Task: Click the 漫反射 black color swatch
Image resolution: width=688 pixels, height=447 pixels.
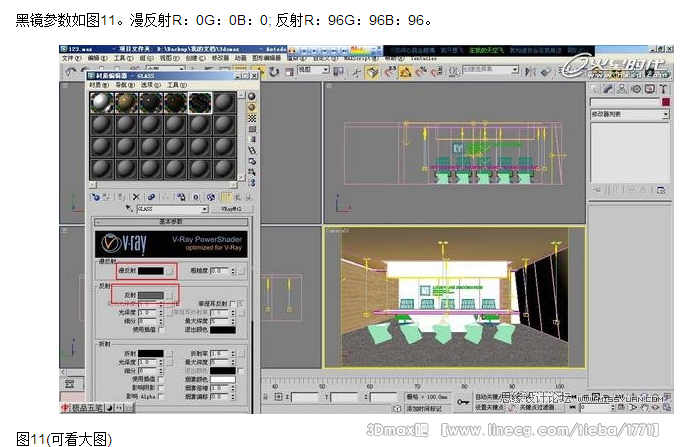Action: pos(151,271)
